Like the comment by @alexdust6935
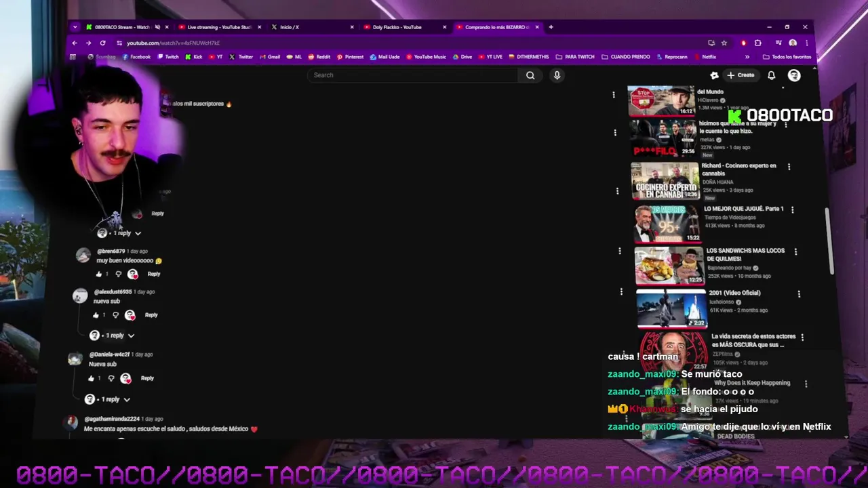Screen dimensions: 868x488 [x=96, y=315]
